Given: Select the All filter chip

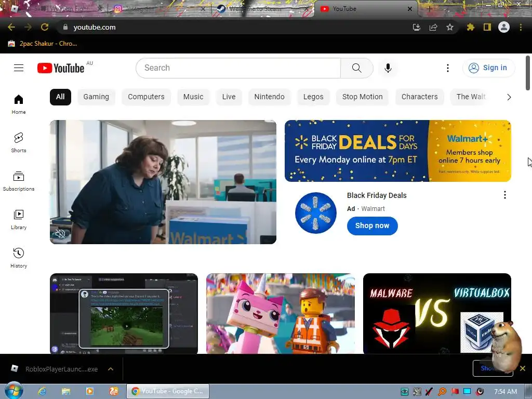Looking at the screenshot, I should (x=60, y=97).
